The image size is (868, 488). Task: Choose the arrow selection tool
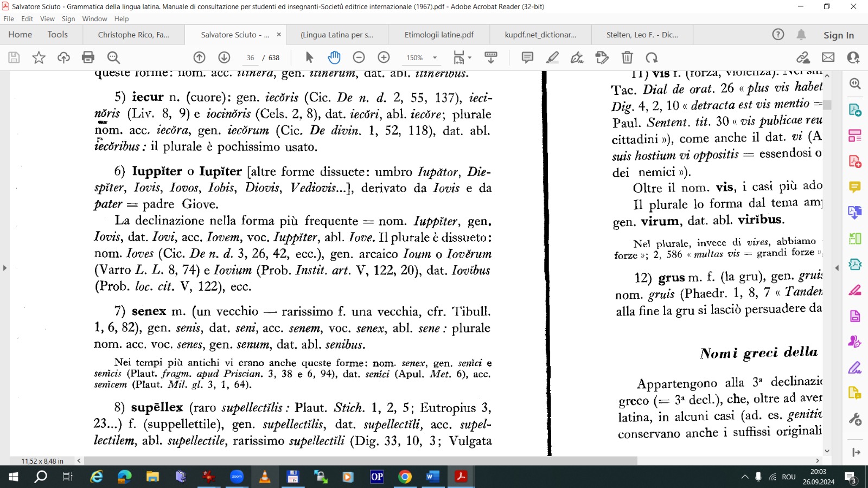pos(309,57)
